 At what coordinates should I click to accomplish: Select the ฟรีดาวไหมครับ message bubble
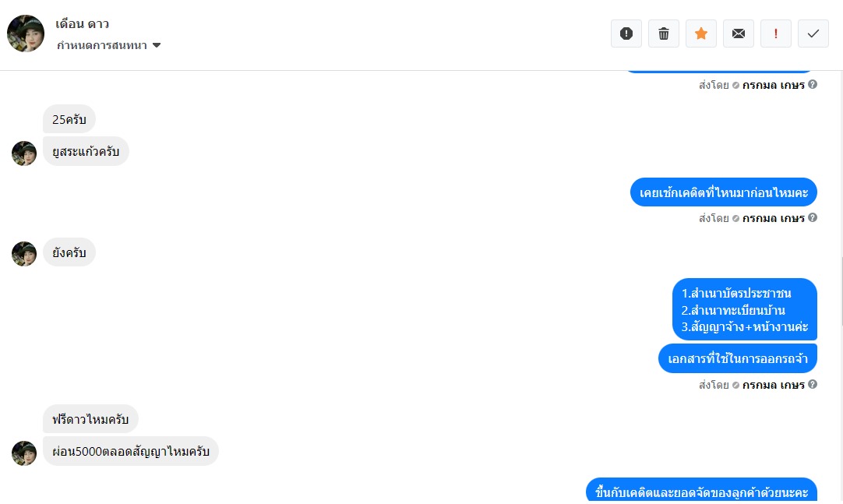(90, 418)
